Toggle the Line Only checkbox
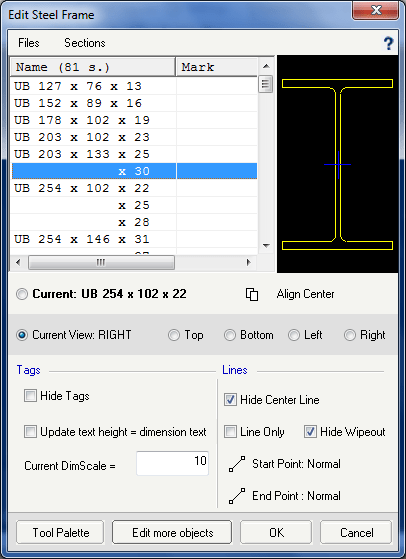Screen dimensions: 406x559 (x=230, y=432)
